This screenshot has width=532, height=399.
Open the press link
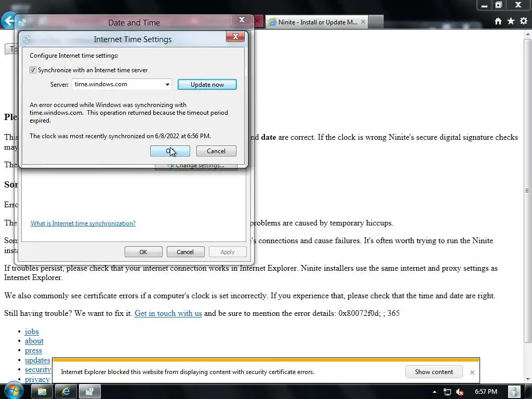tap(33, 351)
